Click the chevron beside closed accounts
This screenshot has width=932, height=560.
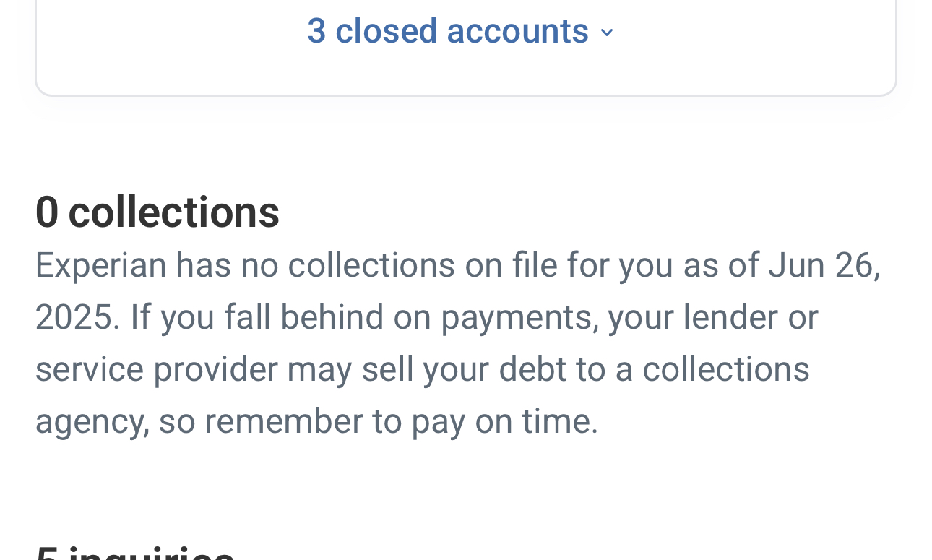point(607,33)
